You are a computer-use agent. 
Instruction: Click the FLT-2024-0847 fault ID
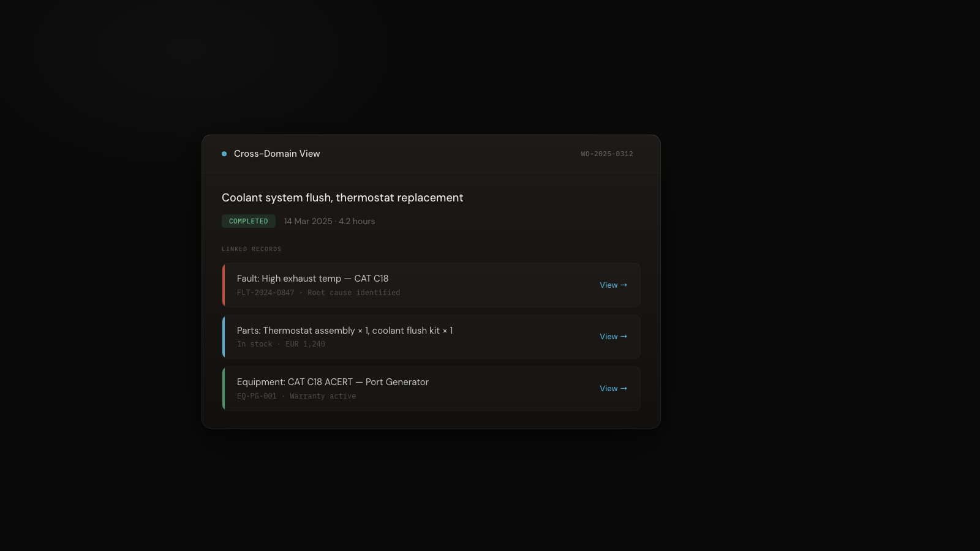tap(265, 293)
